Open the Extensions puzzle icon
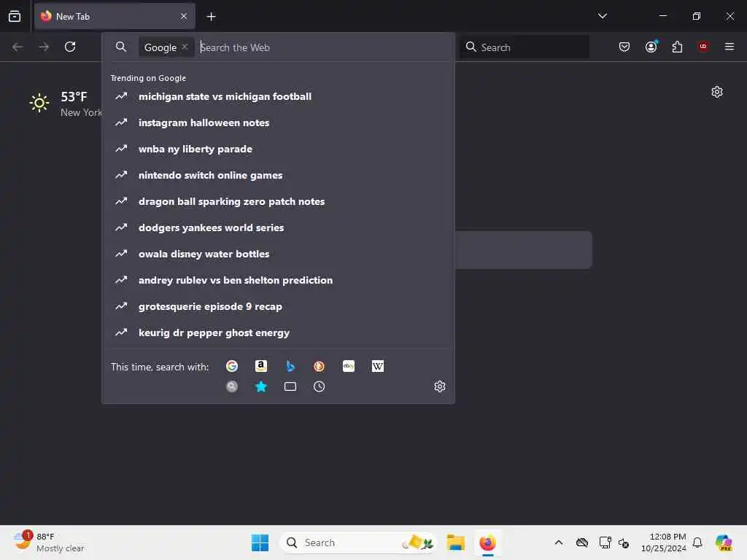Image resolution: width=747 pixels, height=560 pixels. 677,47
